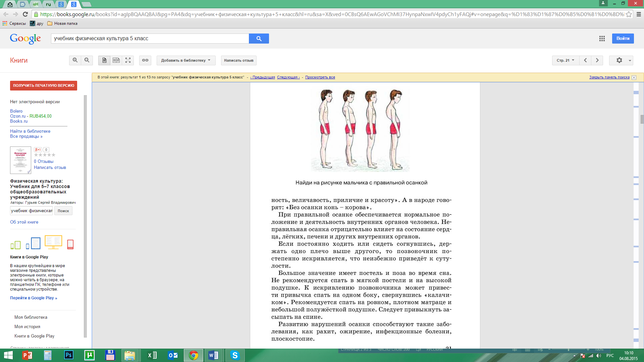Open a new browser tab
Image resolution: width=644 pixels, height=362 pixels.
pyautogui.click(x=87, y=4)
